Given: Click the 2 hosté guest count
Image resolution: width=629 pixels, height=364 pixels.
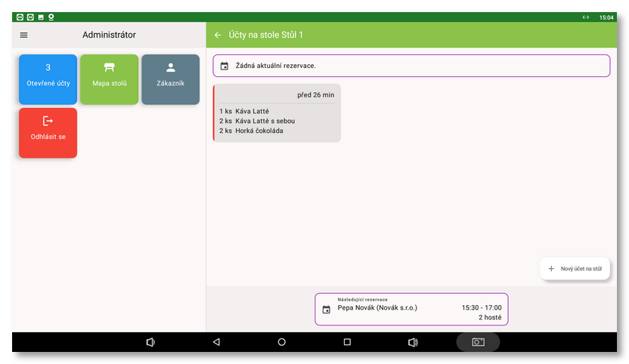Looking at the screenshot, I should coord(490,317).
